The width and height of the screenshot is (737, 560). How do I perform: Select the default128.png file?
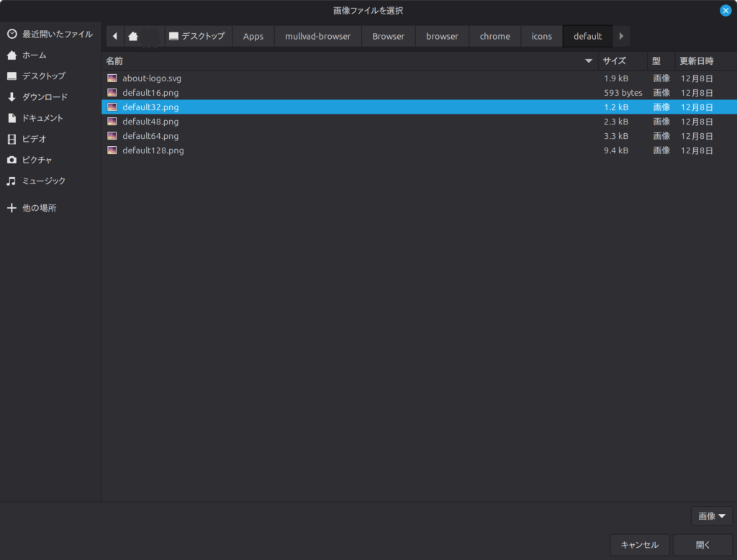click(153, 150)
